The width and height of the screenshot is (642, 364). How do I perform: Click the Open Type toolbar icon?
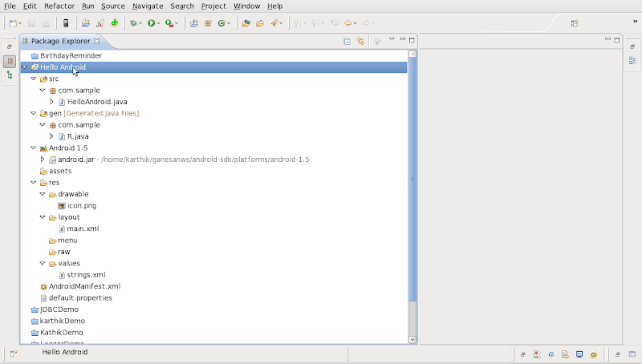[246, 23]
